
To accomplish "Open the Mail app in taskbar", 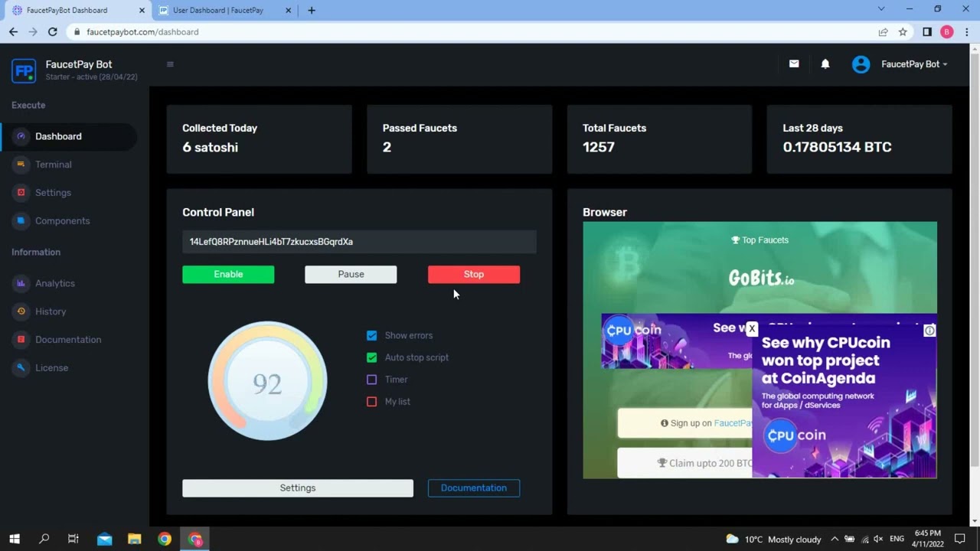I will pos(104,539).
